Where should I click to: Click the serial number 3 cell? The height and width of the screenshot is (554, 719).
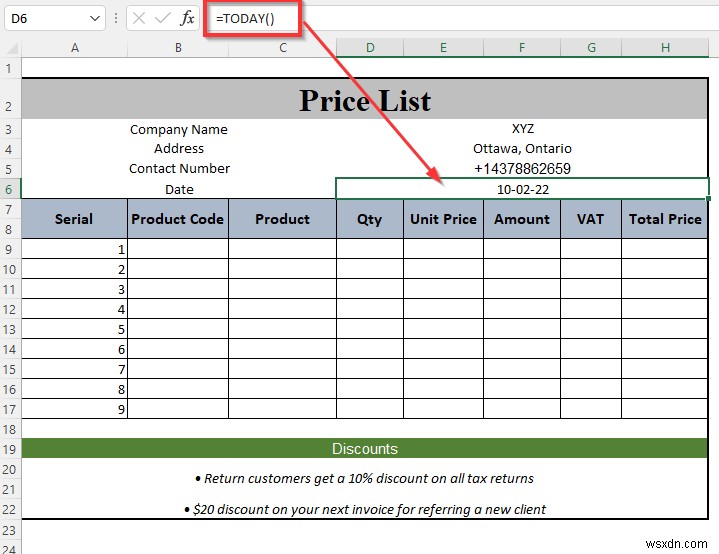(74, 289)
